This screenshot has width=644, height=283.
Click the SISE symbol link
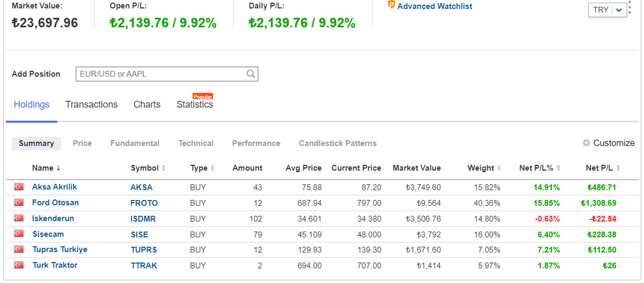pos(140,235)
